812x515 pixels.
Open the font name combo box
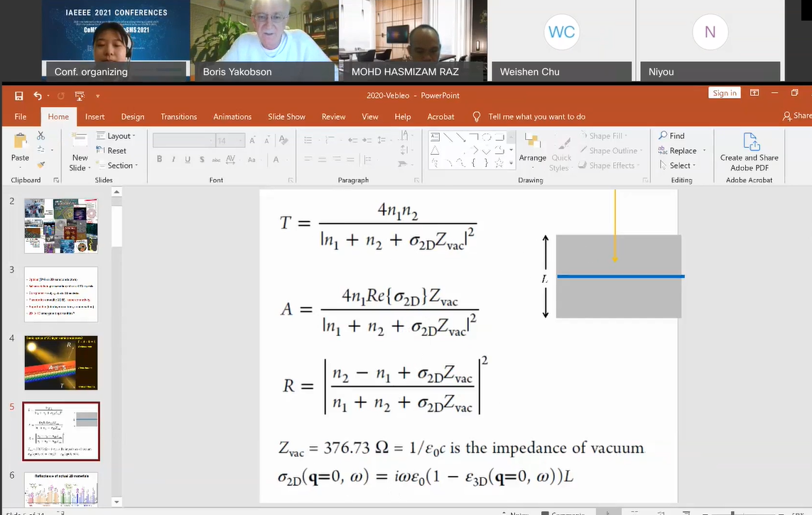click(x=184, y=140)
